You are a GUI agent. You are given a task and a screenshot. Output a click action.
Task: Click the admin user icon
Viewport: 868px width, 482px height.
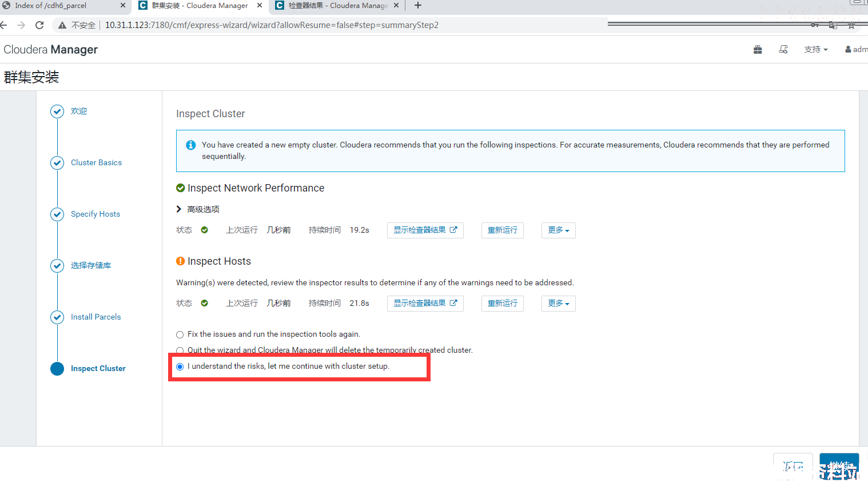[848, 50]
